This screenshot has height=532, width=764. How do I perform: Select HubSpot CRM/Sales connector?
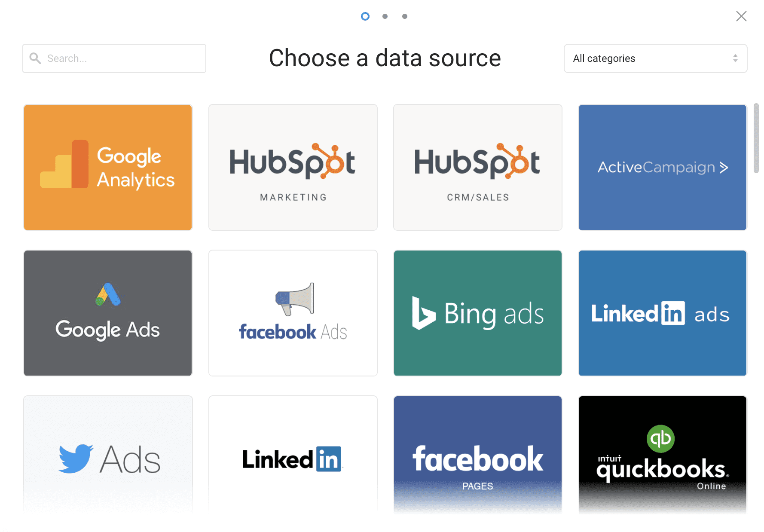pyautogui.click(x=477, y=167)
